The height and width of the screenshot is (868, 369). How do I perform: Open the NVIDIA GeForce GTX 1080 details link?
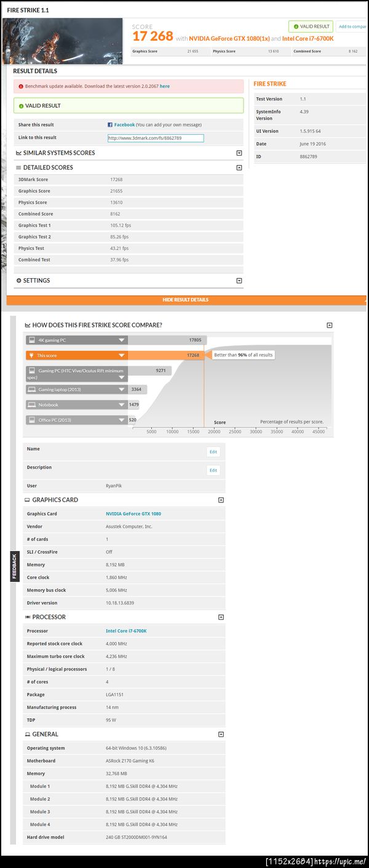(x=133, y=513)
